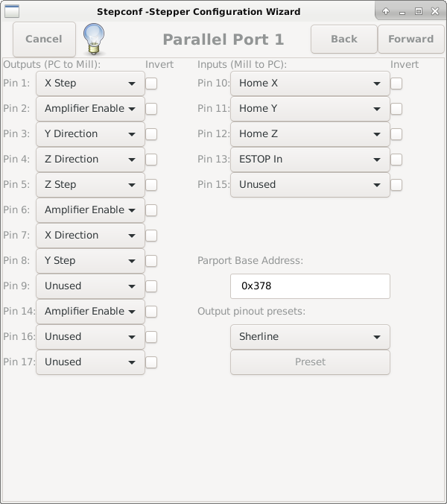The width and height of the screenshot is (447, 504).
Task: Click the Parport Base Address field
Action: pyautogui.click(x=310, y=286)
